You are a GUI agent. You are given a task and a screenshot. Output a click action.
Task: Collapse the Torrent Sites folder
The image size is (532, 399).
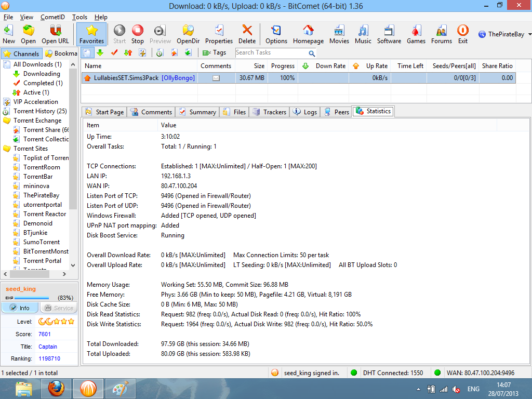(6, 149)
